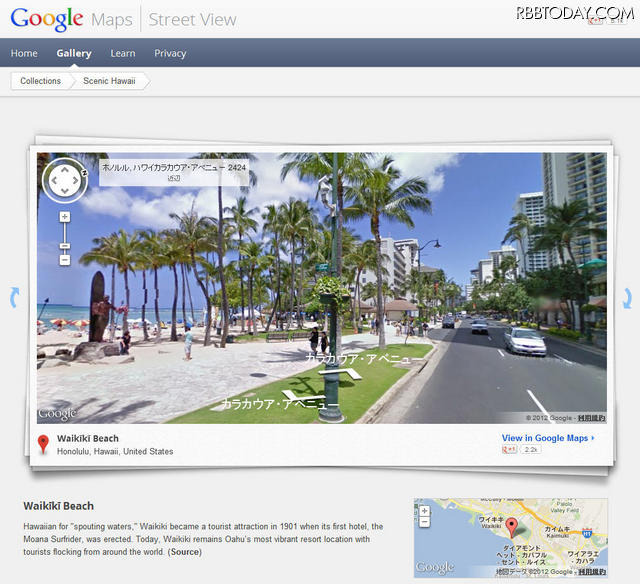
Task: Zoom out on the mini map
Action: click(x=424, y=522)
